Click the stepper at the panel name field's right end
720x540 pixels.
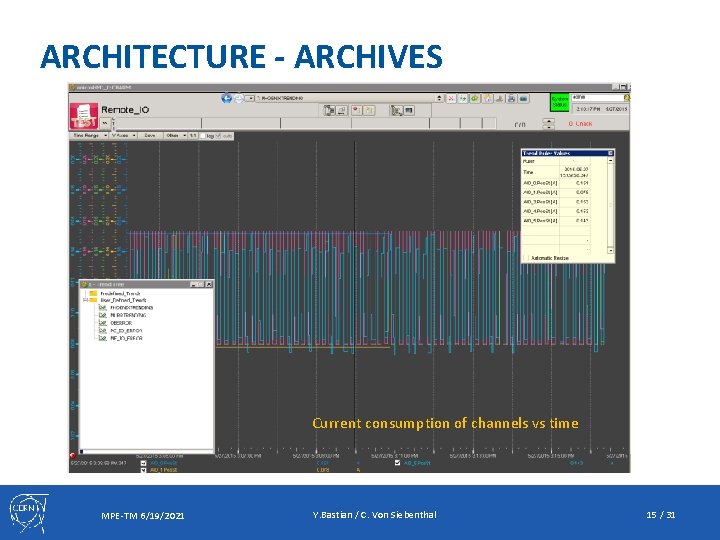click(x=439, y=98)
